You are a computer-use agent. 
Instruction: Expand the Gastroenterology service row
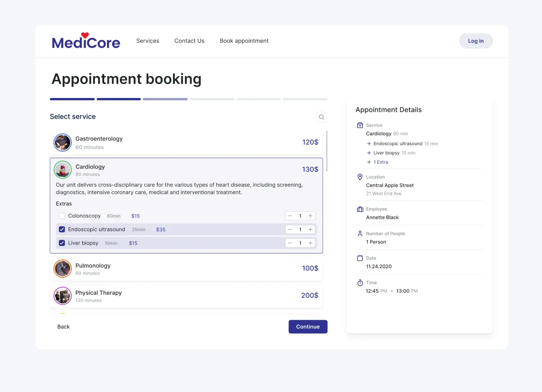click(186, 142)
